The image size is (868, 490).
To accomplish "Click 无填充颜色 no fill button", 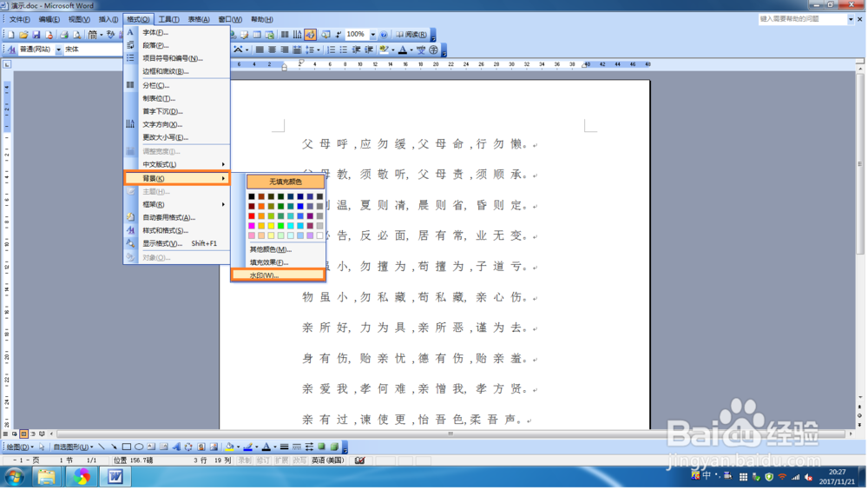I will pyautogui.click(x=285, y=182).
